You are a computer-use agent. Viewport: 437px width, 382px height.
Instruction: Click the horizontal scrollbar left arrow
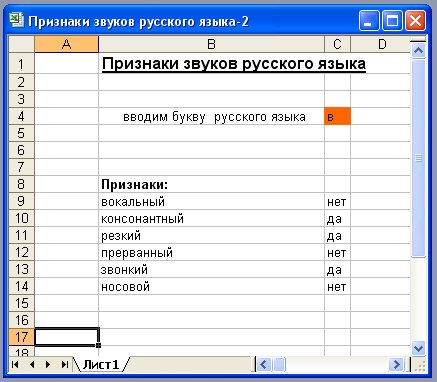coord(264,364)
